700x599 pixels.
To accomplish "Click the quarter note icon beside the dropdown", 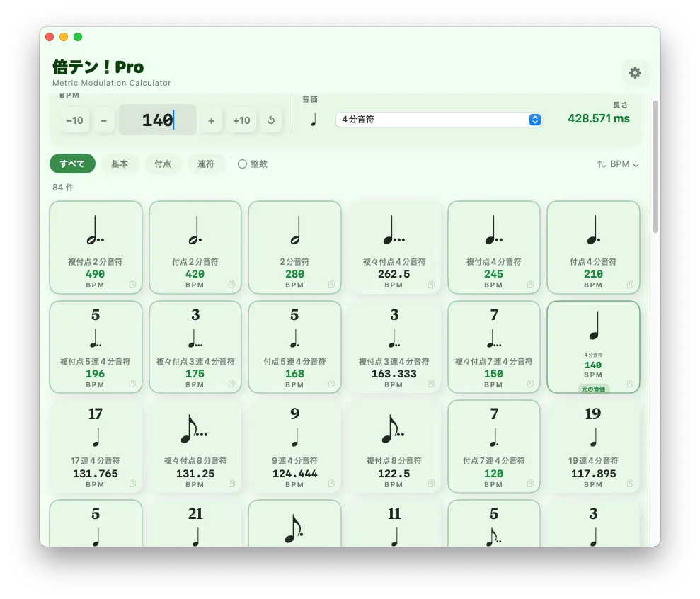I will tap(314, 120).
